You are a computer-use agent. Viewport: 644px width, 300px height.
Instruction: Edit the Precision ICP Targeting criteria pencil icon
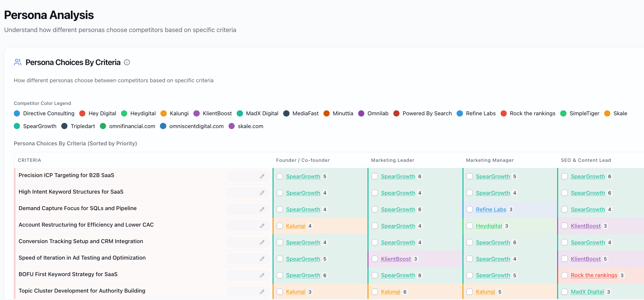262,176
